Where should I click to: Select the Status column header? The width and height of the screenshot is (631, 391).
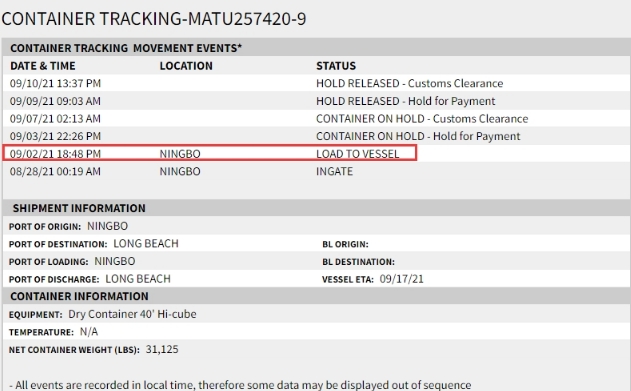[x=336, y=66]
